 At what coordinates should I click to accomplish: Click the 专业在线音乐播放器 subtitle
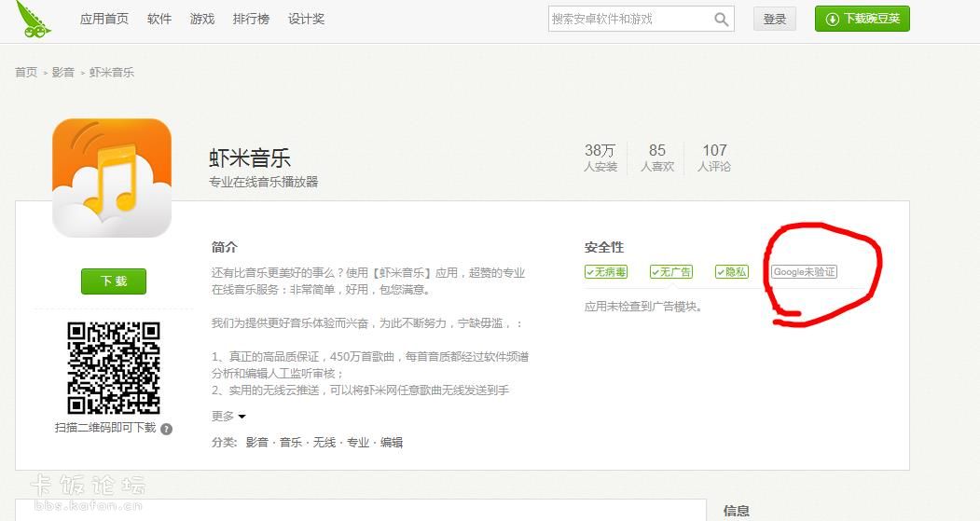pos(264,182)
